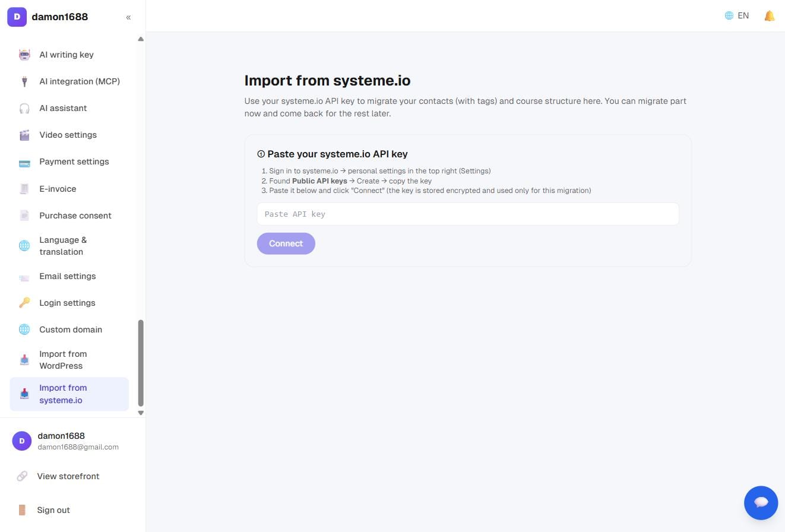Click the View storefront link icon

point(22,476)
